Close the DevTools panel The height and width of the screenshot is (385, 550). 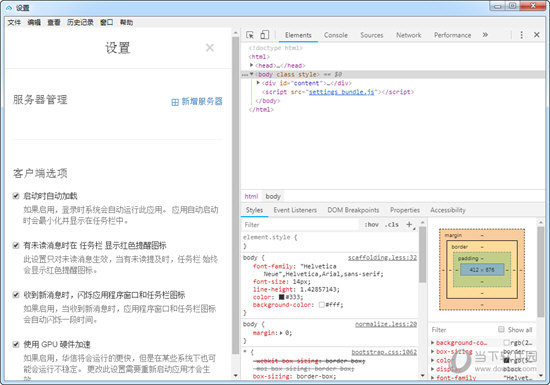(x=537, y=35)
